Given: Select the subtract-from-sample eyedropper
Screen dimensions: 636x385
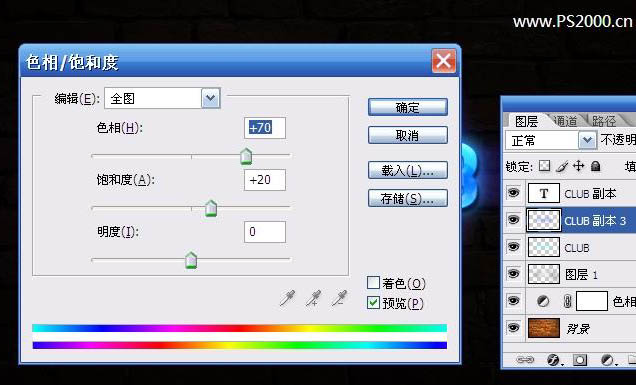Looking at the screenshot, I should pos(339,299).
